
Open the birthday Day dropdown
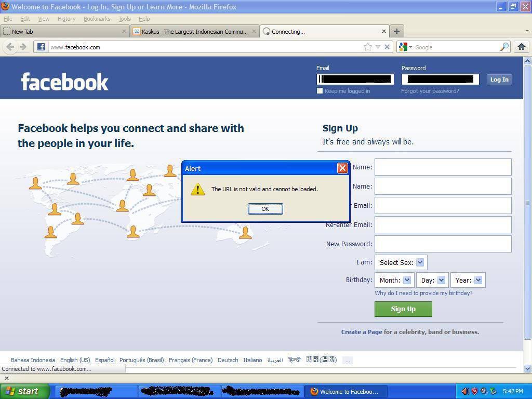point(432,280)
